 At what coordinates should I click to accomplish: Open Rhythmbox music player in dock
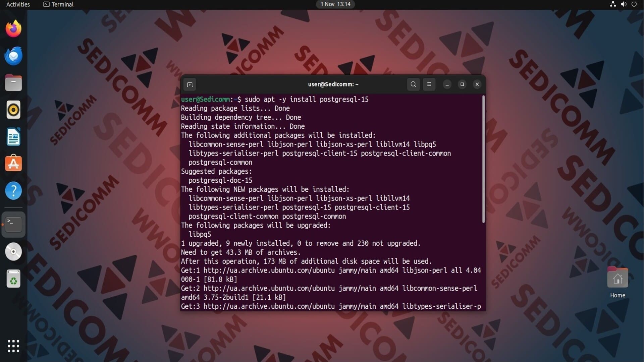tap(13, 110)
